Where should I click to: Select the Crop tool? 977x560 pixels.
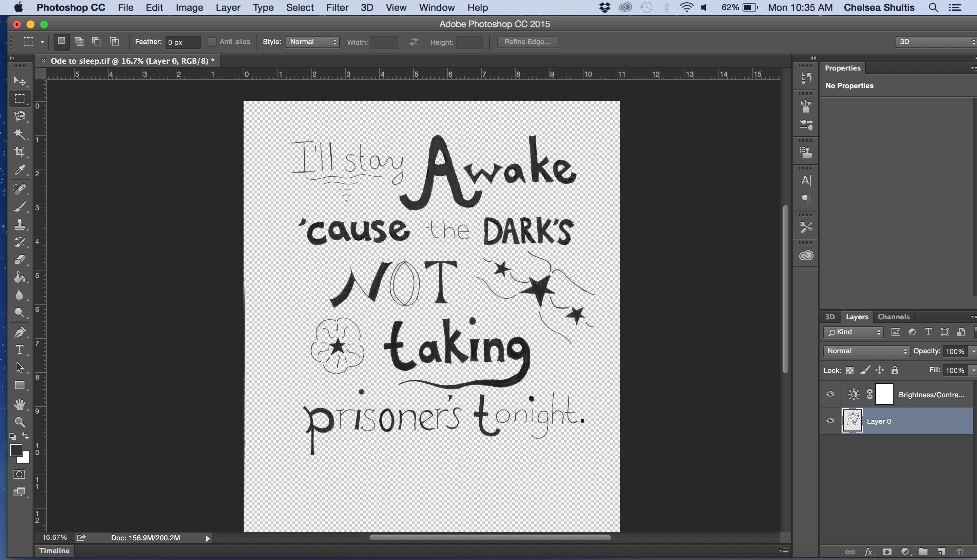click(20, 152)
